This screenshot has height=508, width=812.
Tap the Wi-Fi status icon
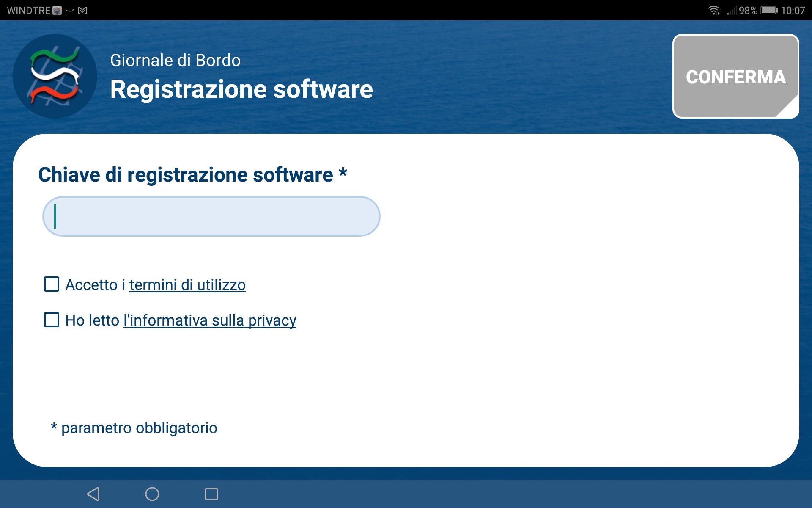click(714, 10)
